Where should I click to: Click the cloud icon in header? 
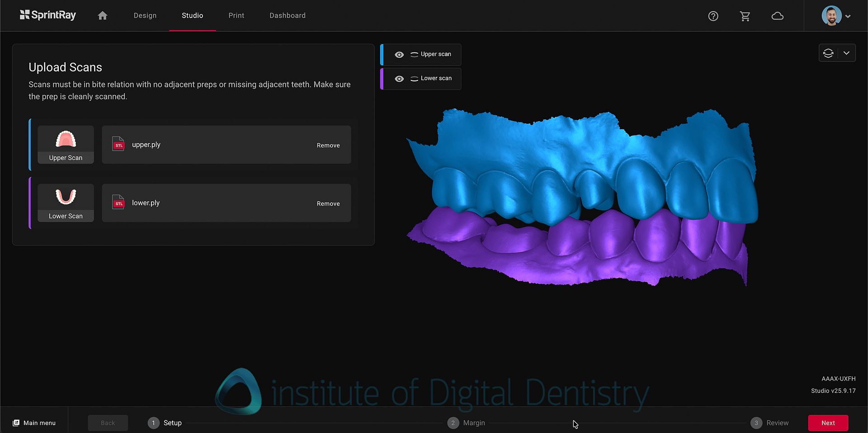(777, 16)
